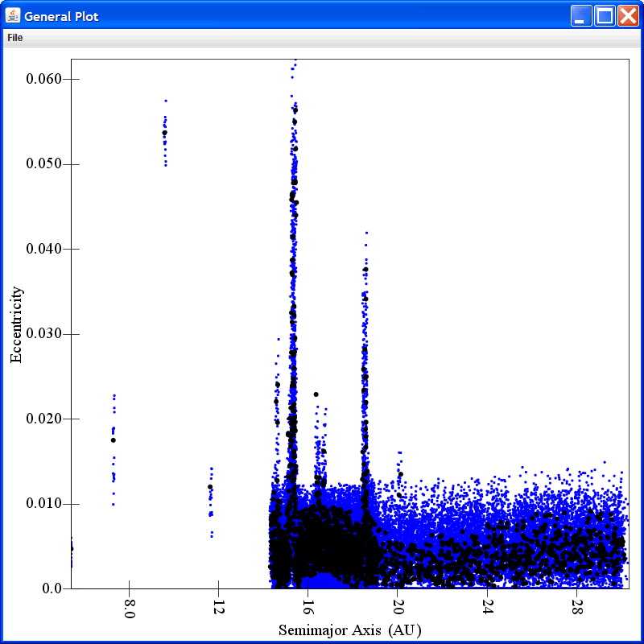The image size is (644, 644).
Task: Click the 0.0 y-axis tick label
Action: coord(52,588)
